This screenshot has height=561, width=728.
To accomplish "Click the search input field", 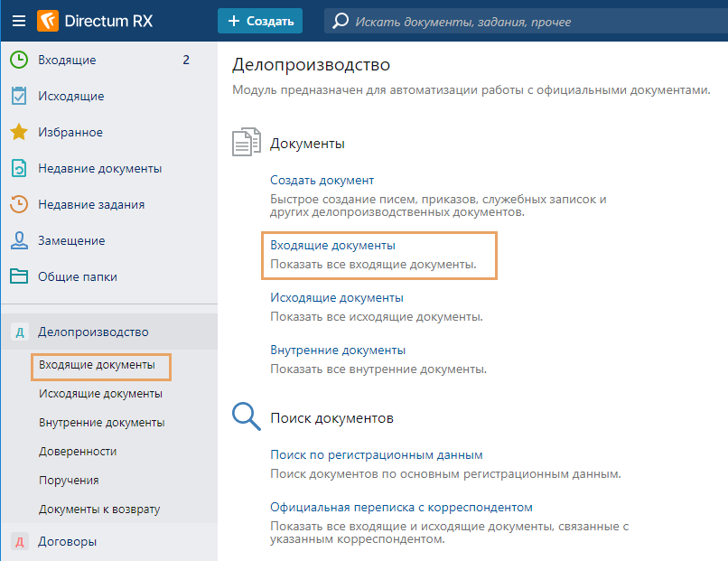I will pos(524,21).
